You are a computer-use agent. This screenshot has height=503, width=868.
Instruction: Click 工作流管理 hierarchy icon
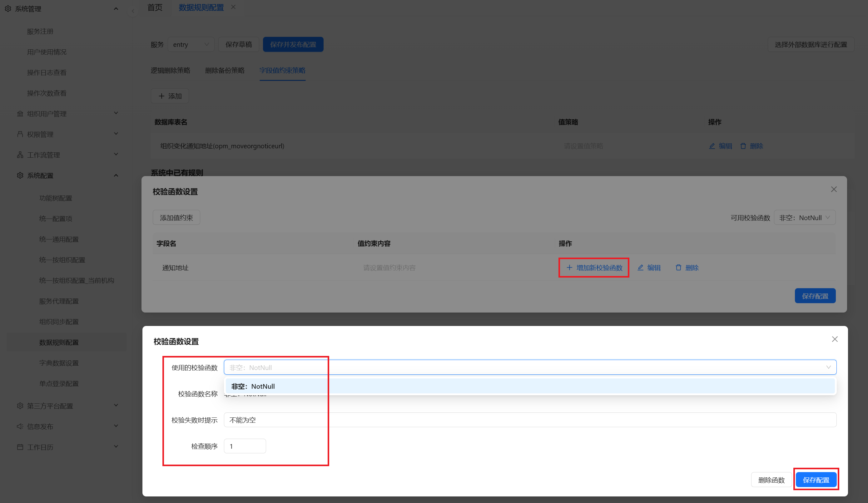tap(20, 155)
